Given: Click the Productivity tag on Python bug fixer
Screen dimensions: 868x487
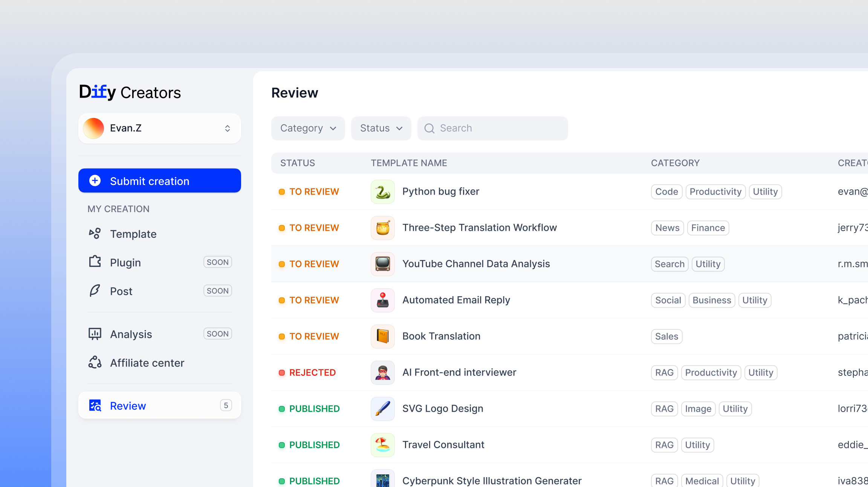Looking at the screenshot, I should (x=715, y=192).
